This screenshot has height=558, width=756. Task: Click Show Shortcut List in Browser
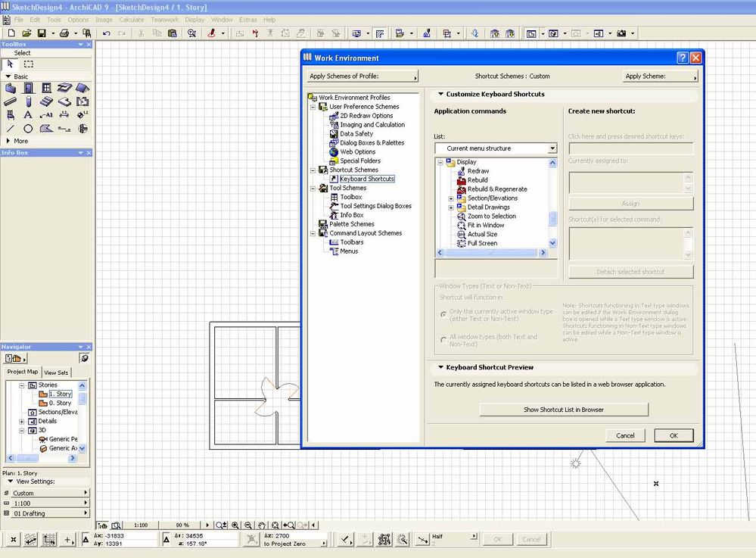tap(564, 410)
